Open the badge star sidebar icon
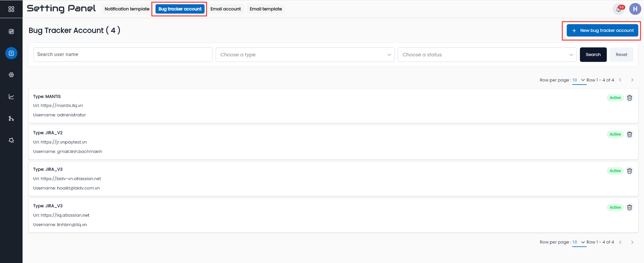 (x=11, y=140)
